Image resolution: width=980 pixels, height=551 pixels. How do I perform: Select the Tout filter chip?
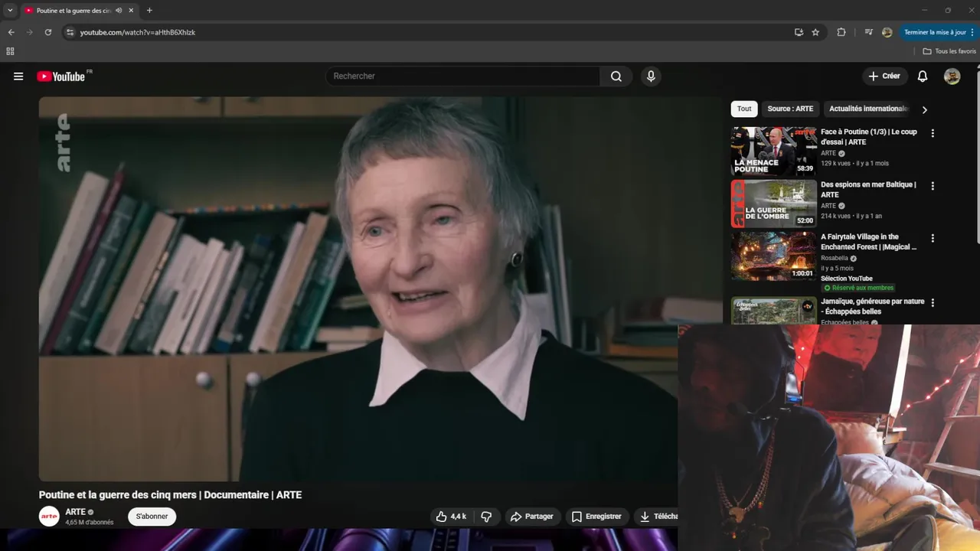click(744, 109)
